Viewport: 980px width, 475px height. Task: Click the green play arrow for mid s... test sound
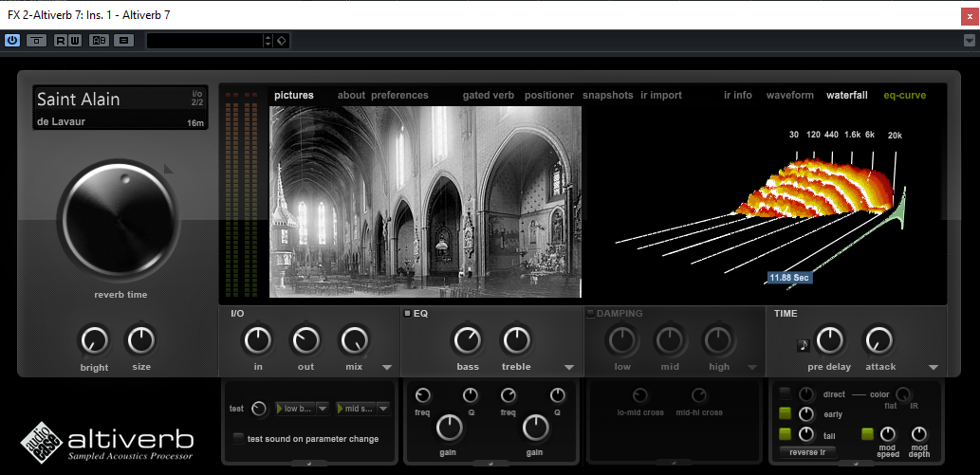pos(341,409)
